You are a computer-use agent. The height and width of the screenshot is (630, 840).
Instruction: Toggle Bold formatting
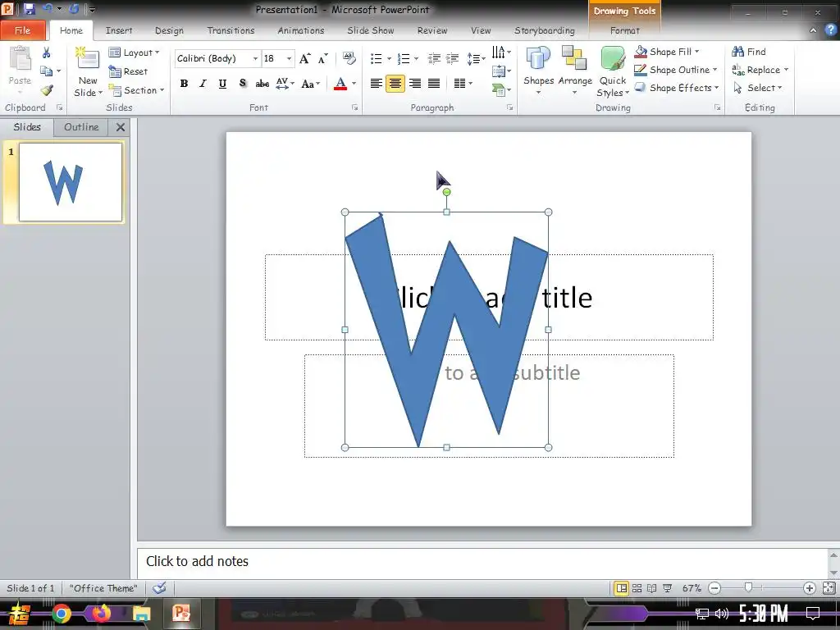(184, 83)
